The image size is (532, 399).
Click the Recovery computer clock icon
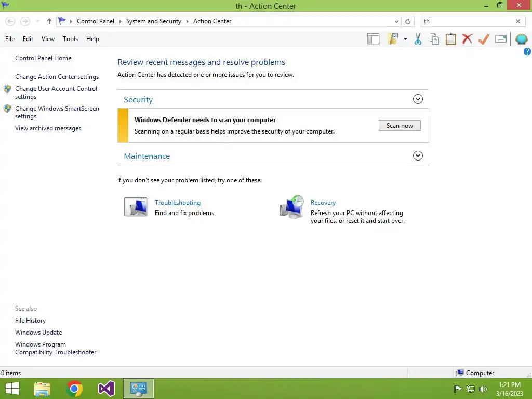pyautogui.click(x=292, y=207)
